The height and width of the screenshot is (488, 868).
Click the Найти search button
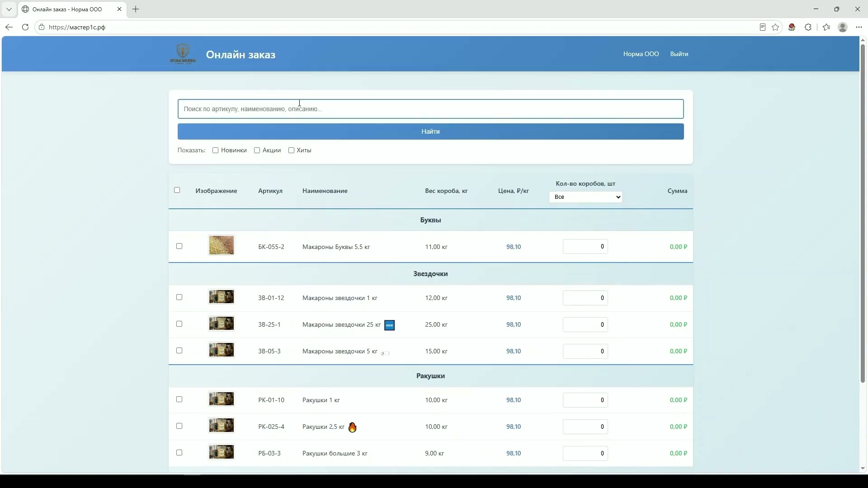(x=430, y=131)
